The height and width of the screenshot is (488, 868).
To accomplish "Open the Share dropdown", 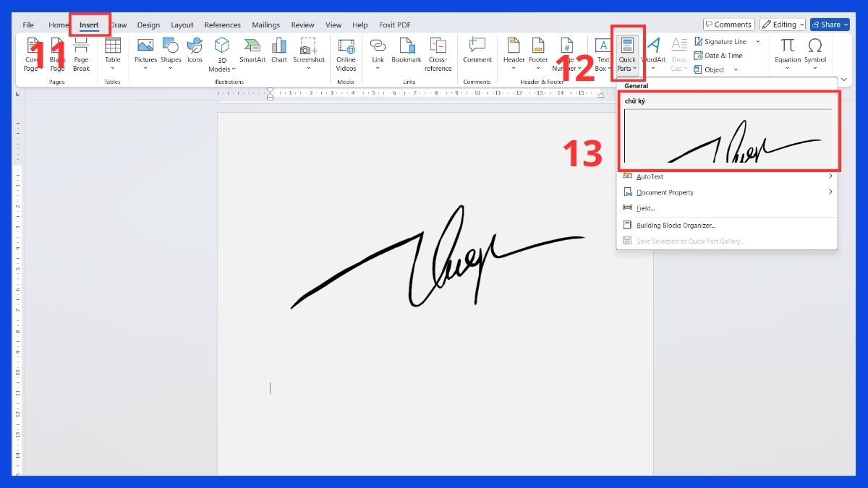I will 830,25.
